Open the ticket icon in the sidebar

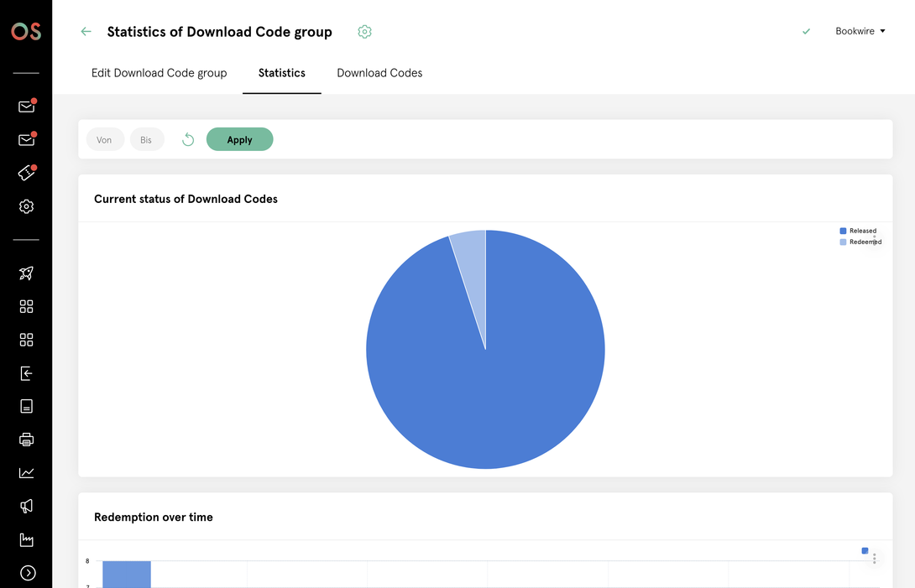(x=26, y=174)
